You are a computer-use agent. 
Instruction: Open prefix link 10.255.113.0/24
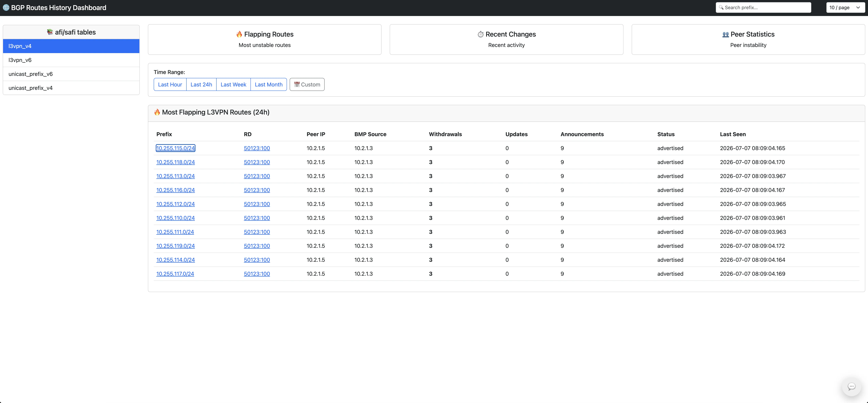[176, 176]
